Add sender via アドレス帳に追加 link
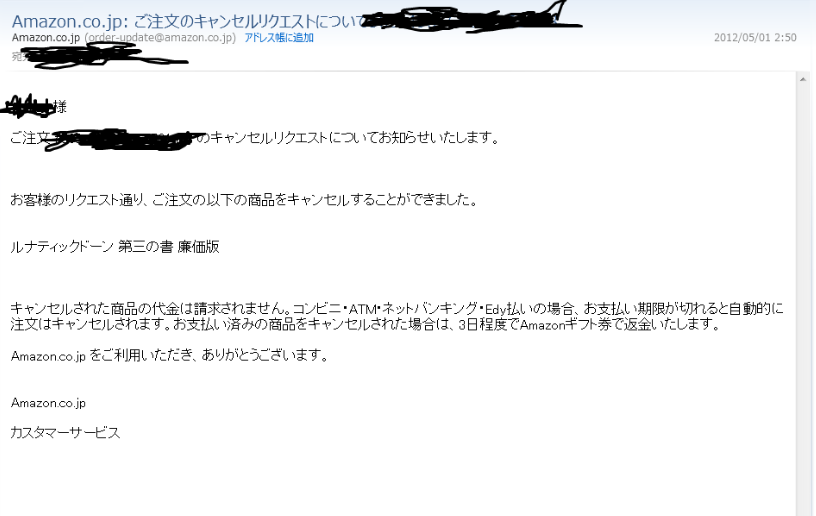Screen dimensions: 816x516 click(x=279, y=37)
